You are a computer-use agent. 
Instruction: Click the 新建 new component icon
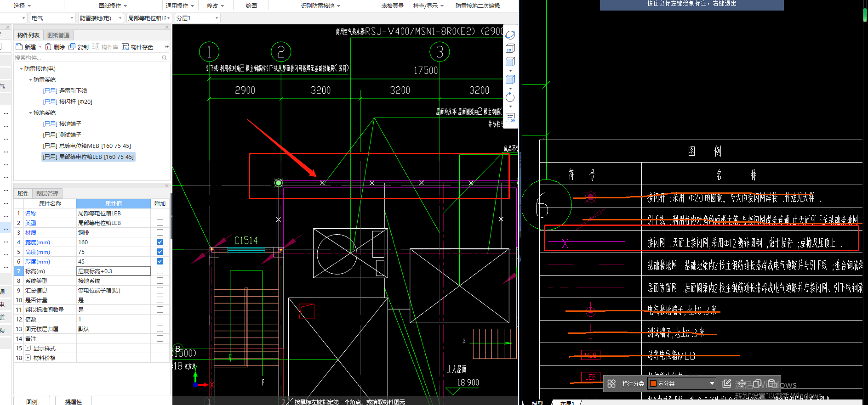point(19,47)
